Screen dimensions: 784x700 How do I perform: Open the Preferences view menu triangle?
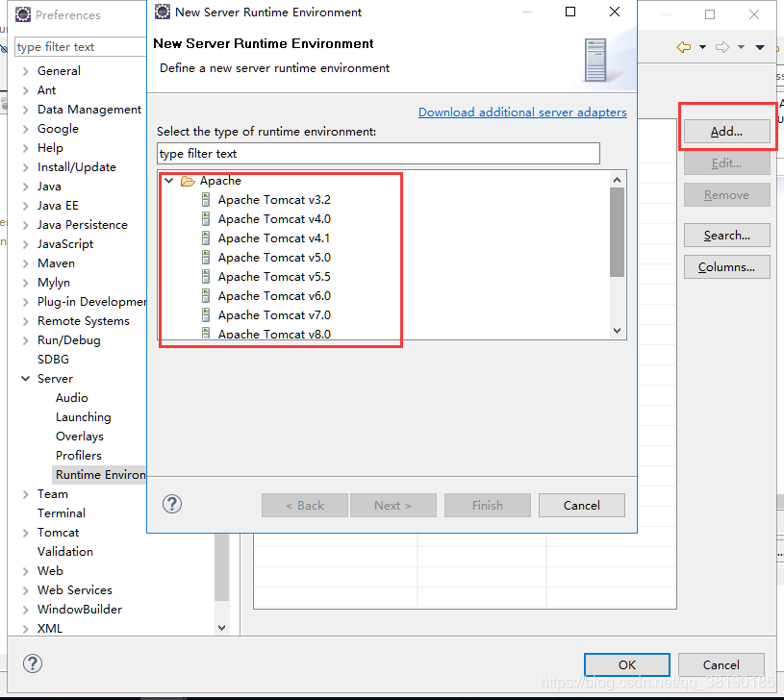tap(760, 47)
